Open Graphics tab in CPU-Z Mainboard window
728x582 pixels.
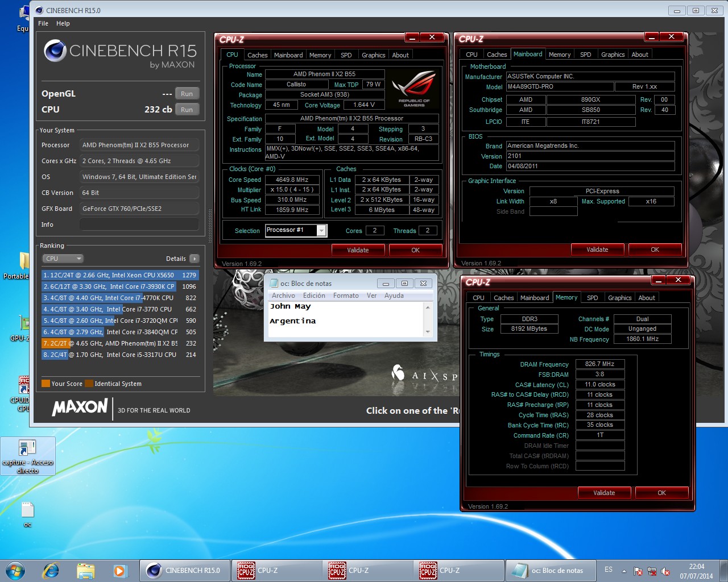pyautogui.click(x=613, y=55)
